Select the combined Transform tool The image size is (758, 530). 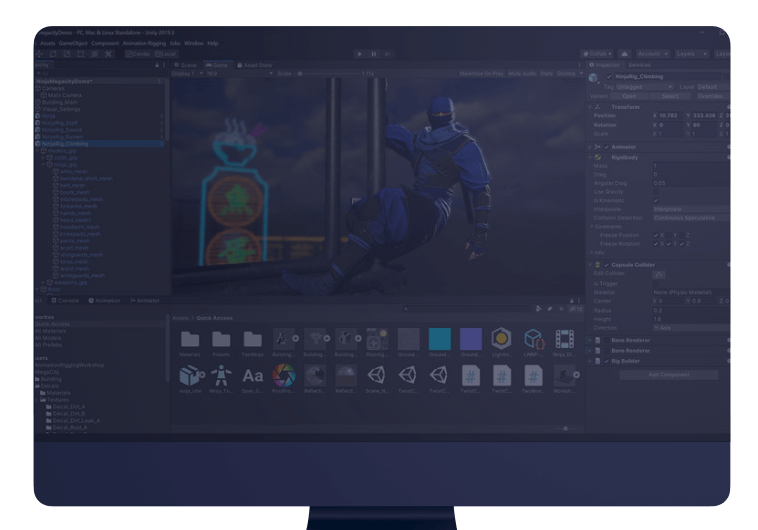point(95,54)
